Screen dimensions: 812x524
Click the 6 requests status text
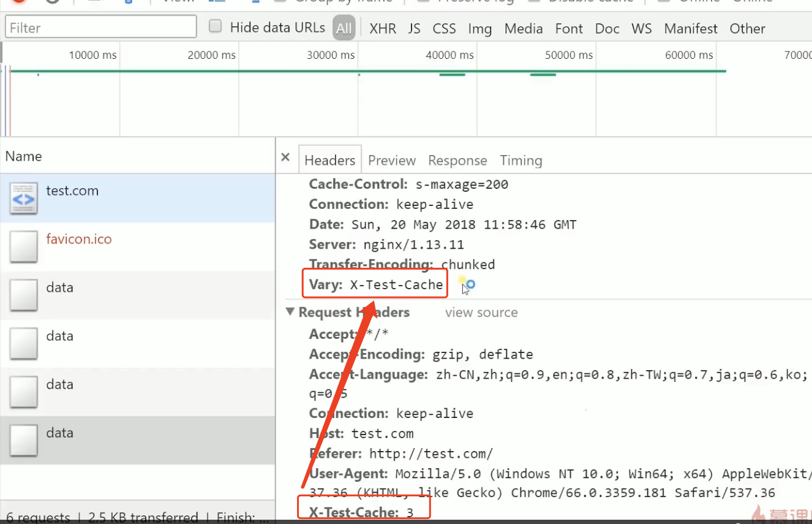pos(37,517)
